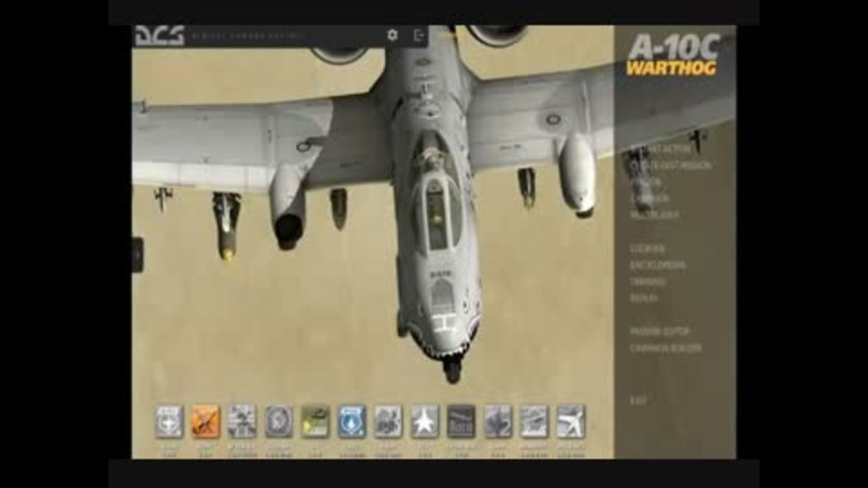Choose Create Fast Mission
Image resolution: width=868 pixels, height=488 pixels.
coord(671,165)
